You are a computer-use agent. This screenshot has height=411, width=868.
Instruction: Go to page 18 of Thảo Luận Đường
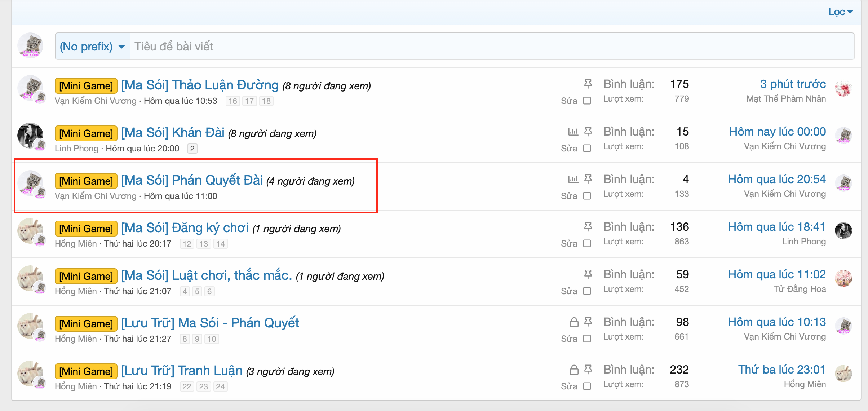(x=266, y=101)
